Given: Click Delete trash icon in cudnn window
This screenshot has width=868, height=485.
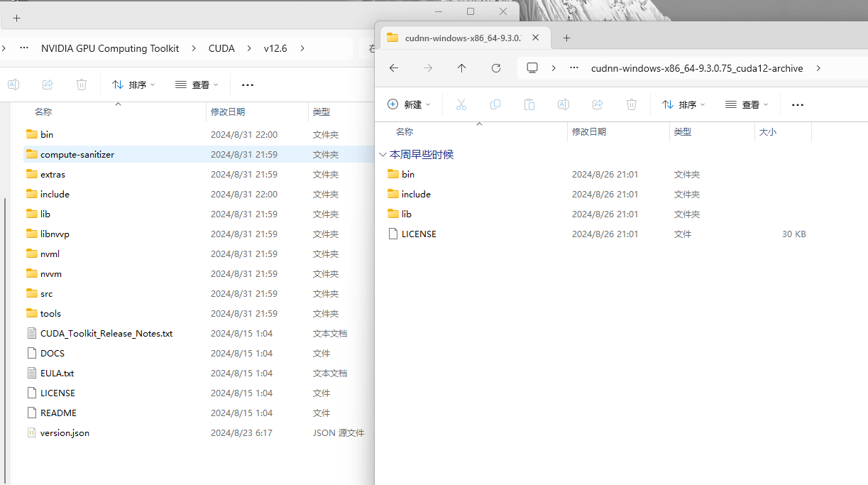Looking at the screenshot, I should [632, 104].
